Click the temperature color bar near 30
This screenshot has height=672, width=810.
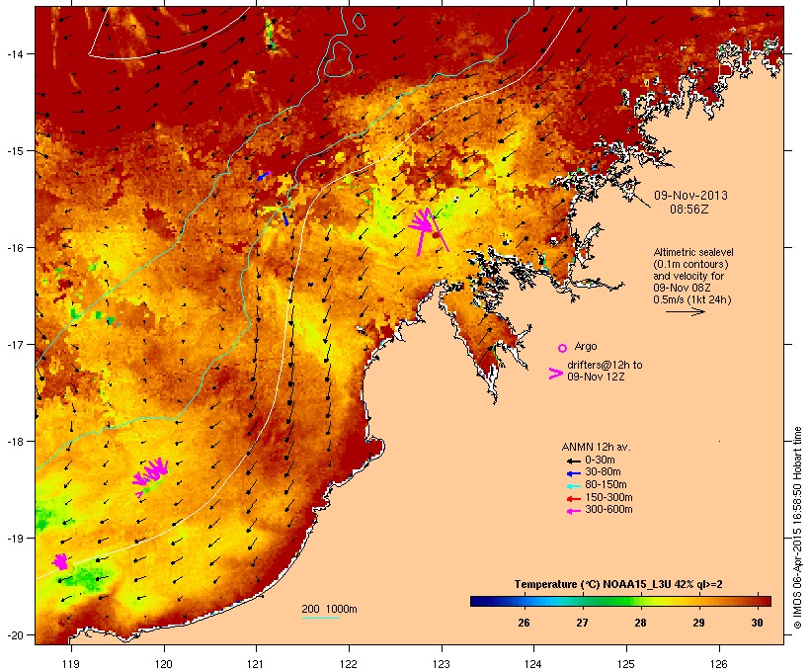tap(758, 601)
